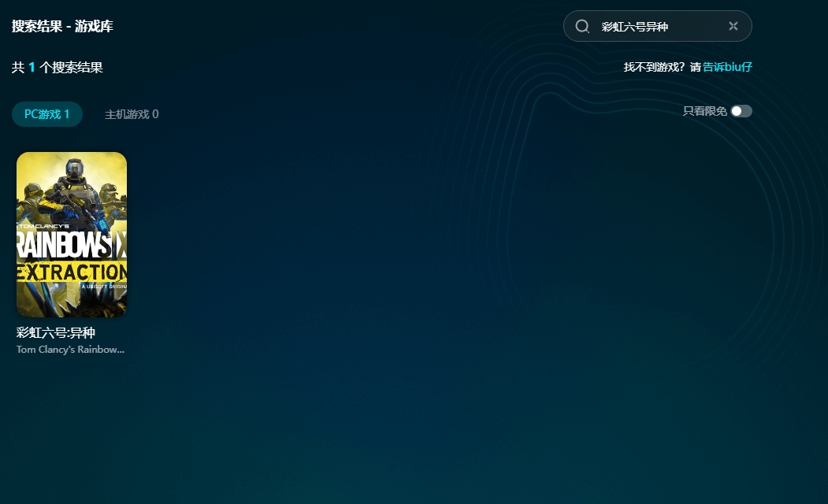The height and width of the screenshot is (504, 828).
Task: Click the 只看限免 label text
Action: coord(704,111)
